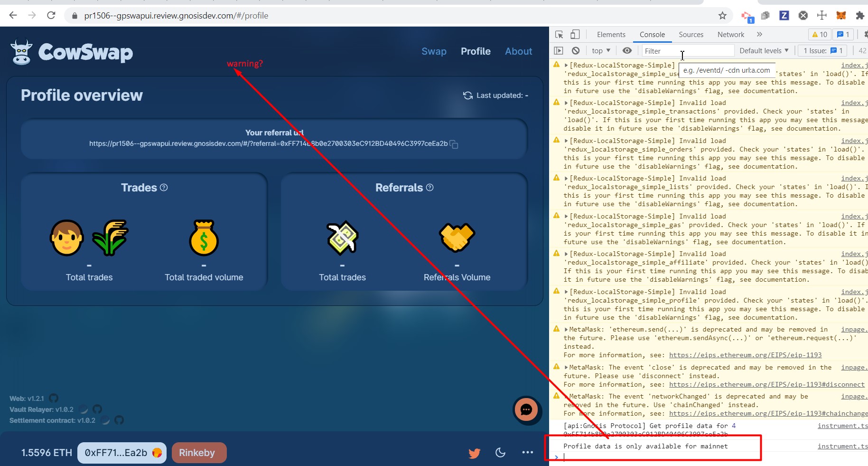
Task: Go back in browser history
Action: [x=13, y=15]
